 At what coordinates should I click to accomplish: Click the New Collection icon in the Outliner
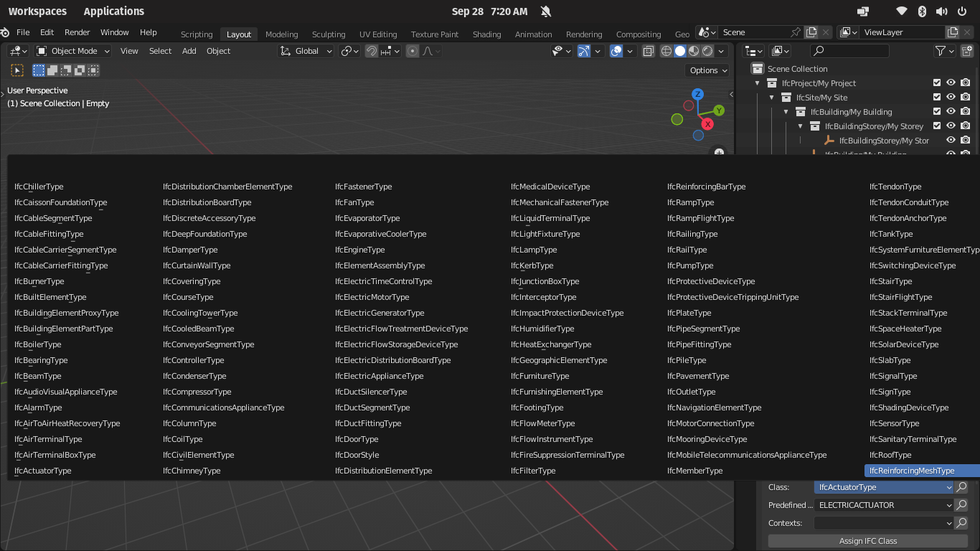(967, 51)
